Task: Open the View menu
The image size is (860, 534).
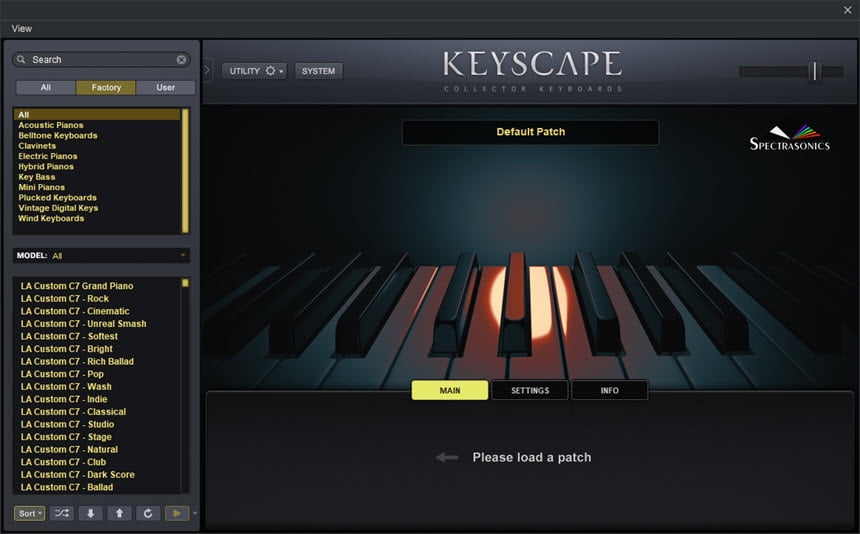Action: click(x=21, y=29)
